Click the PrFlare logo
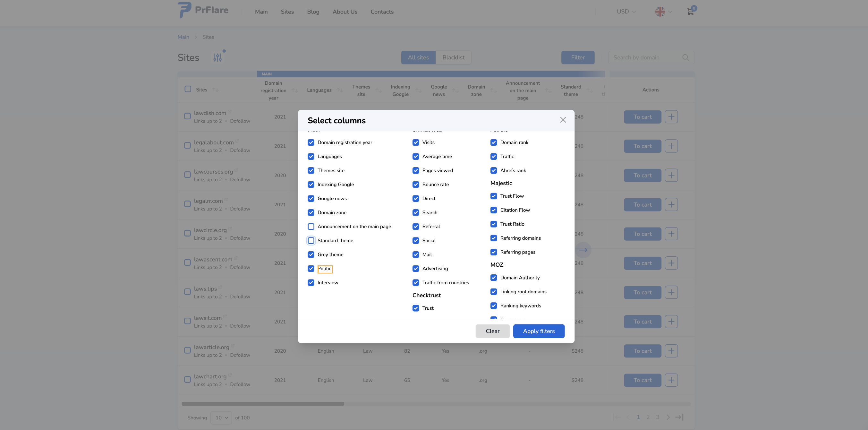Screen dimensions: 868x430 pyautogui.click(x=203, y=10)
